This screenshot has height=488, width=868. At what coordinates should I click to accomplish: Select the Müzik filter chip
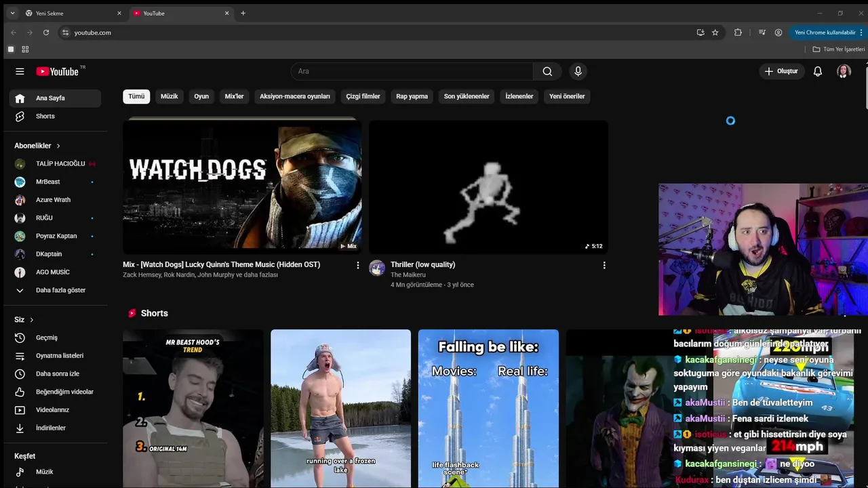[x=170, y=96]
